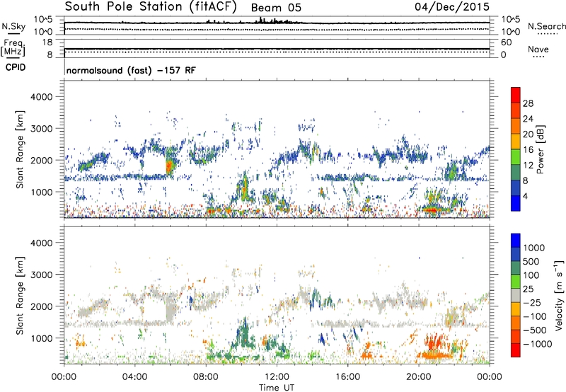
Task: Click the red bottom of the velocity color bar
Action: coord(516,350)
